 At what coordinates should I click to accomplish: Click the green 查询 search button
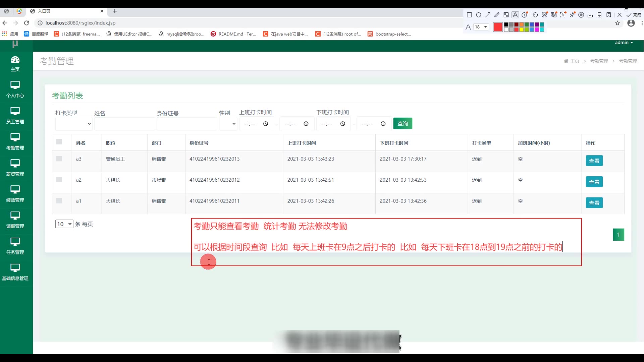402,124
